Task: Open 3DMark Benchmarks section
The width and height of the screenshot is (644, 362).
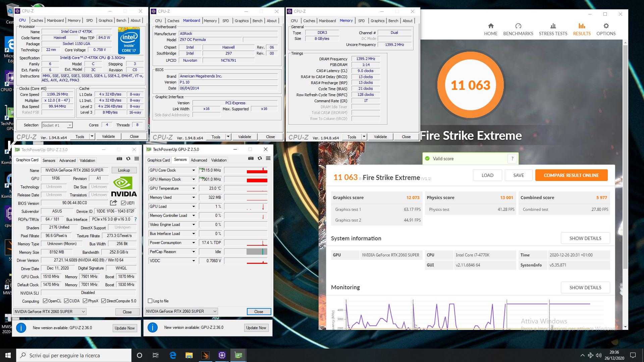Action: click(518, 29)
